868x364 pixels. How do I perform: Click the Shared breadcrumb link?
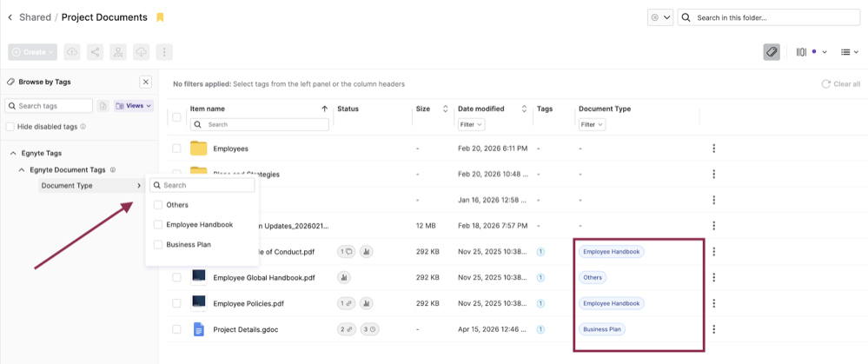35,17
